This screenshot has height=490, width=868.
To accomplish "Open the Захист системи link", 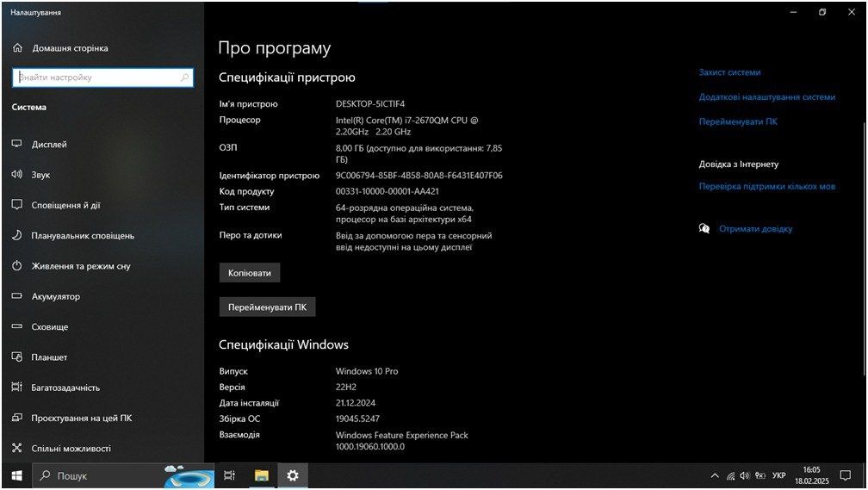I will [x=729, y=72].
